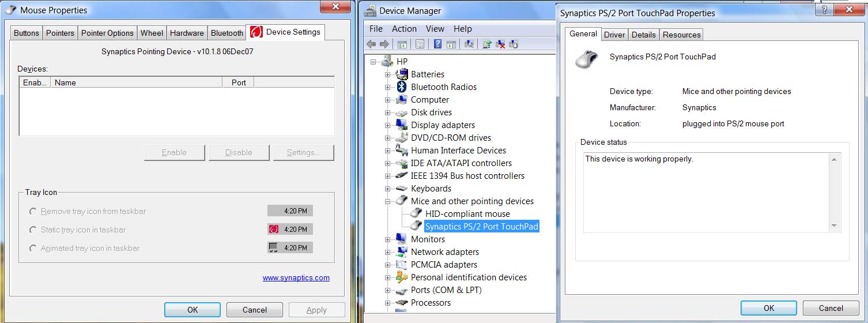Click the Disable device down-arrow toolbar icon

tap(514, 44)
